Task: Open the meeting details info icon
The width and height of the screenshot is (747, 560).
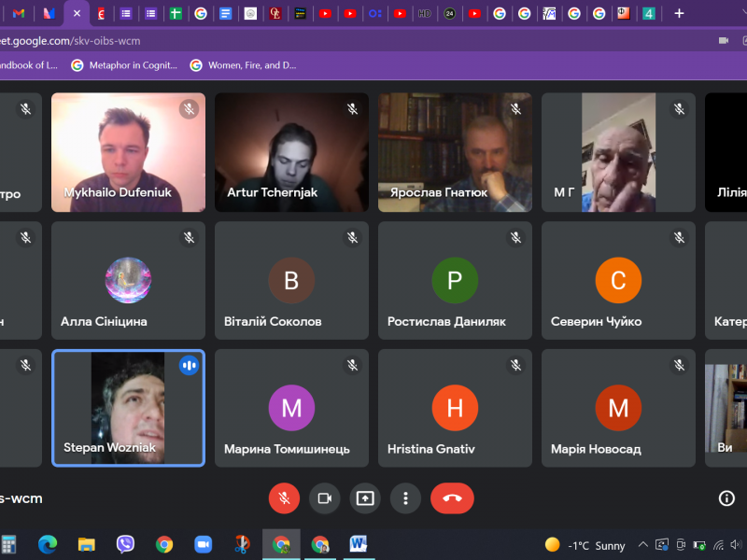Action: 726,498
